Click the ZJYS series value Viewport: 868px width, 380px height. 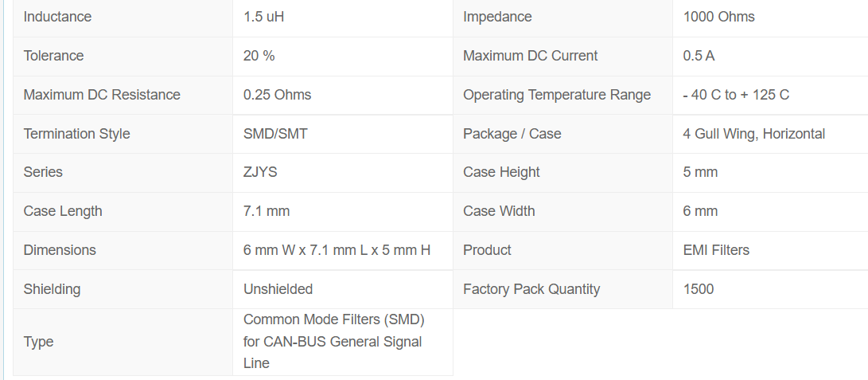(260, 172)
